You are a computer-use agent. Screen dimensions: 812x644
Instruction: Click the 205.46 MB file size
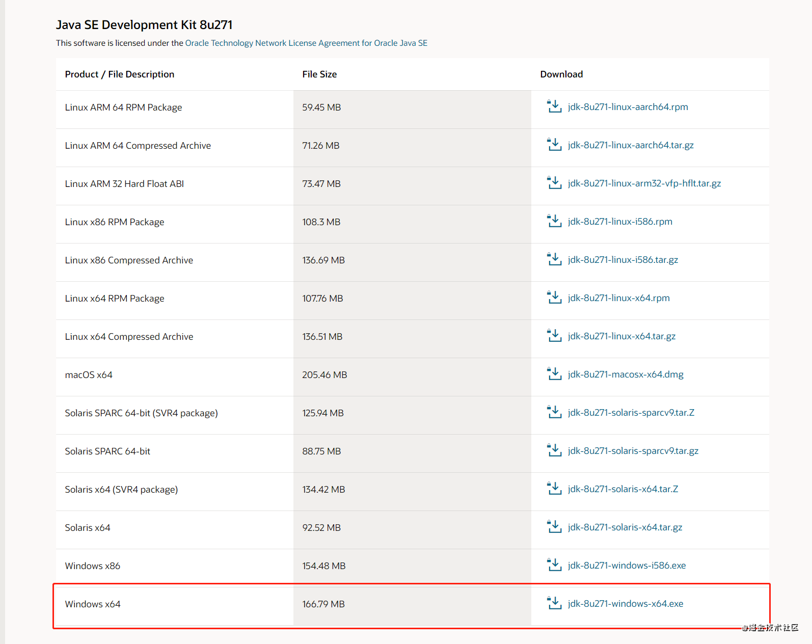324,375
